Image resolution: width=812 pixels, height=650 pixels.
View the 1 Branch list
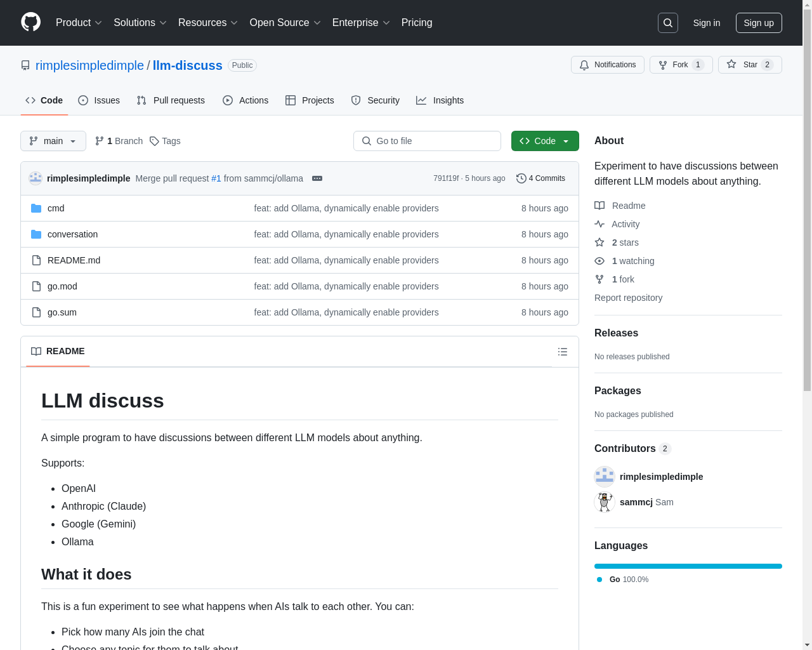click(119, 141)
